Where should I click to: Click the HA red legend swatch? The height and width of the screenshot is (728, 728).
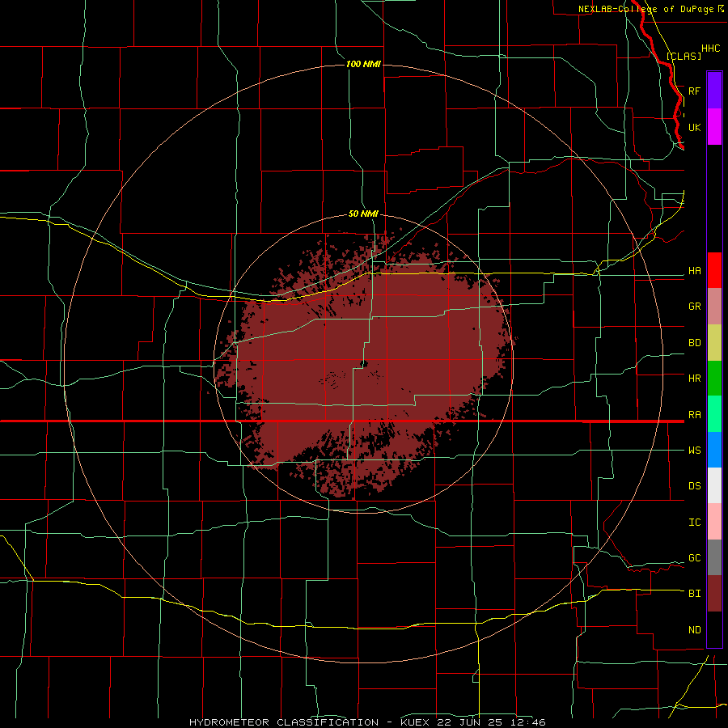click(x=714, y=270)
